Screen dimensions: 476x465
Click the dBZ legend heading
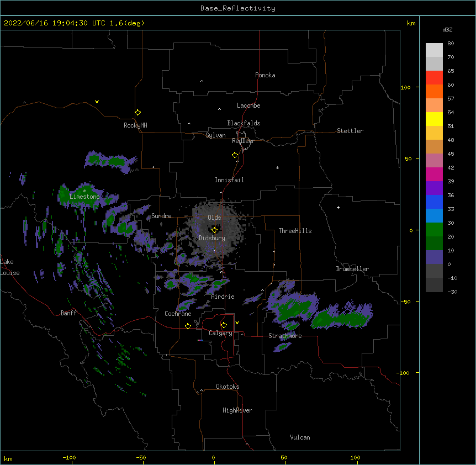[x=447, y=29]
